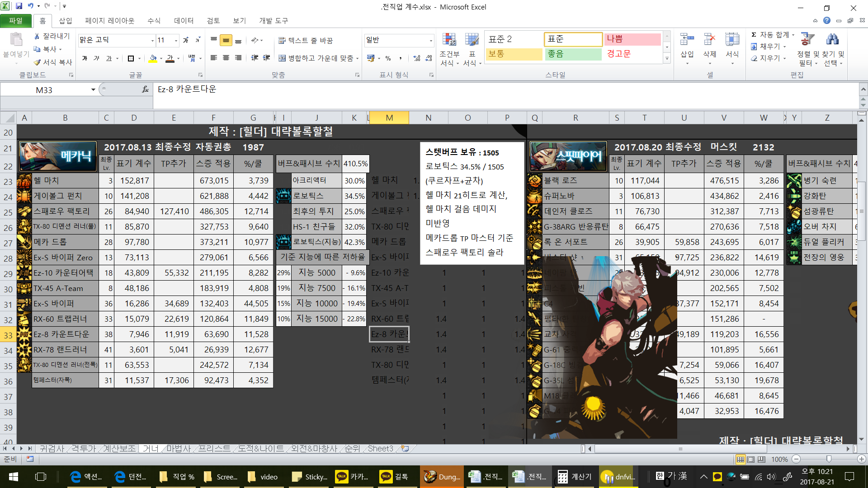Apply the 나쁨 cell style
The image size is (868, 488).
click(632, 39)
